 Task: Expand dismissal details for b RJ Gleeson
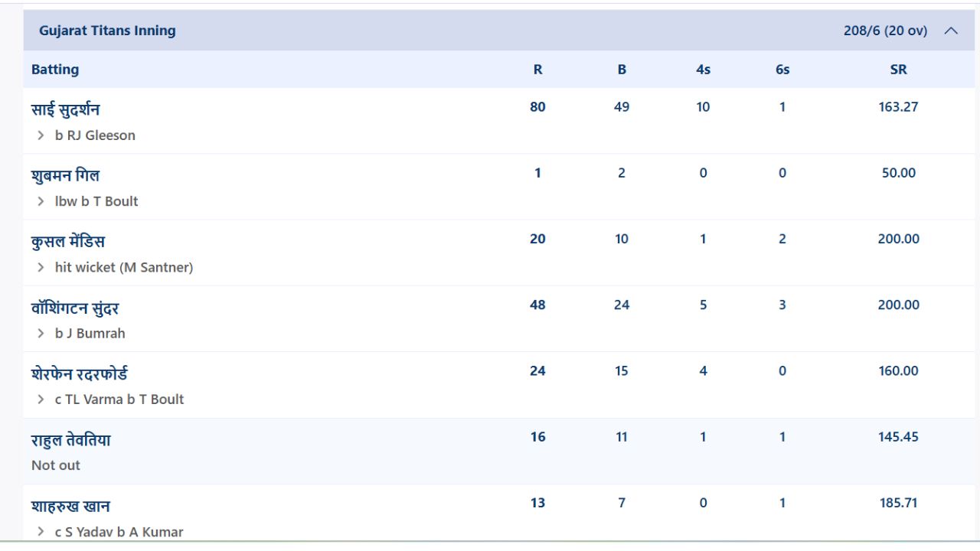(x=41, y=135)
